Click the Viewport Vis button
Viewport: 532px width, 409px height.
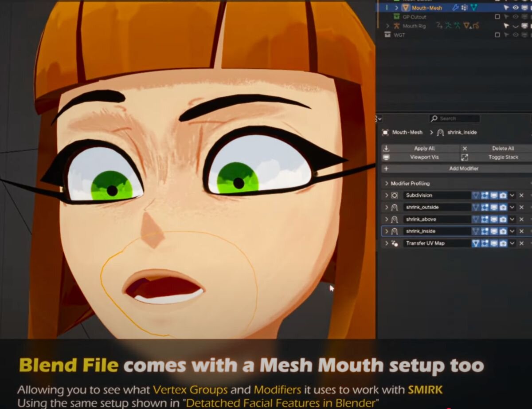tap(421, 157)
